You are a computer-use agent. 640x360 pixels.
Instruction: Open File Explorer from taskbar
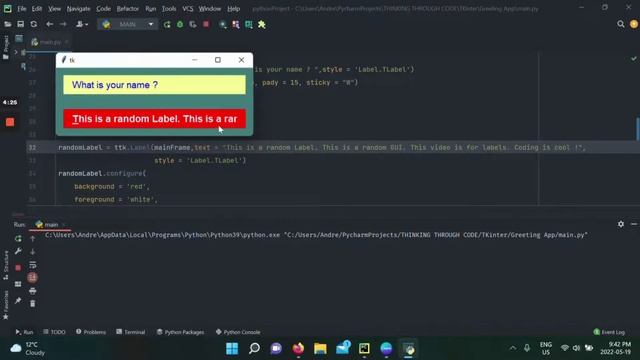[320, 349]
